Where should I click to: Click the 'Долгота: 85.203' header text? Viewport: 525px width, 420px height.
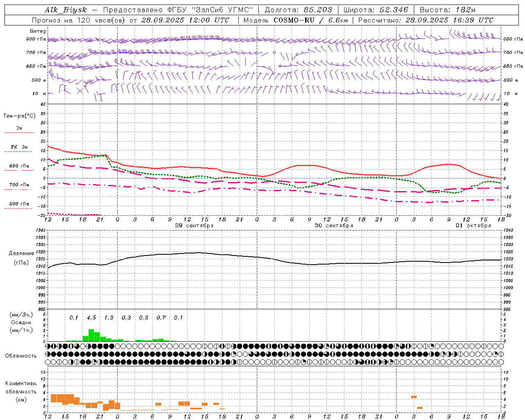coord(298,10)
